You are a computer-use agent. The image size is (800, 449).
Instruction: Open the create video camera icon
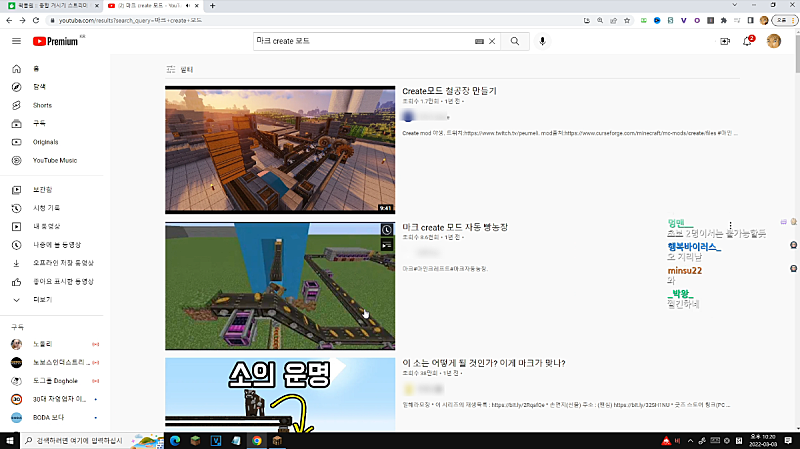tap(725, 41)
